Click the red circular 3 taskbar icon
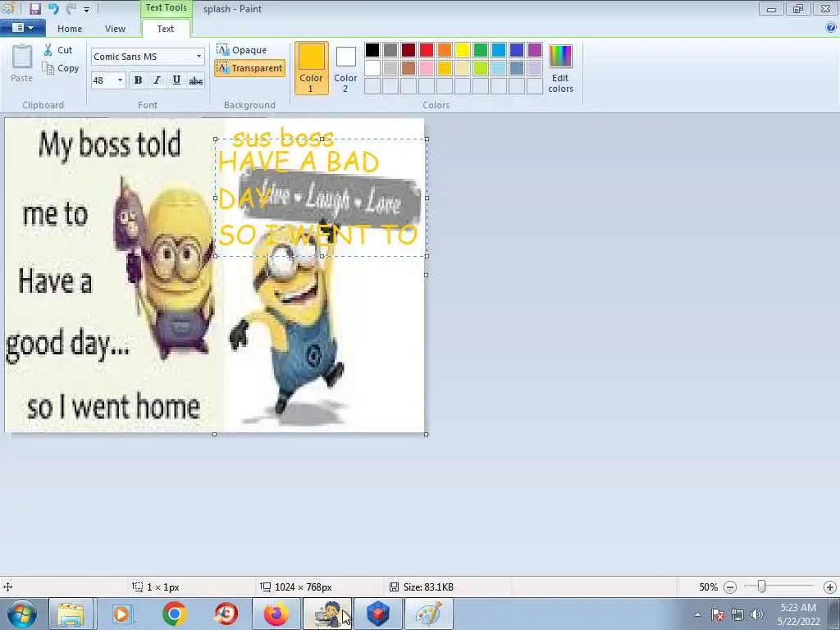840x630 pixels. (x=226, y=614)
